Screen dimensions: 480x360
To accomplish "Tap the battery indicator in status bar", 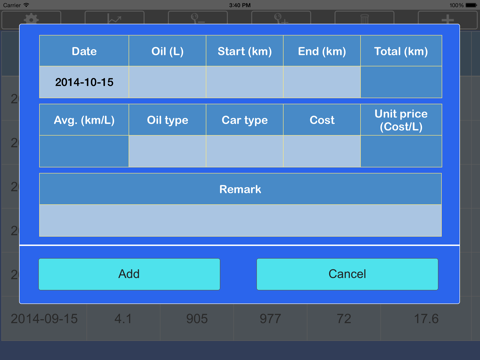I will (471, 5).
